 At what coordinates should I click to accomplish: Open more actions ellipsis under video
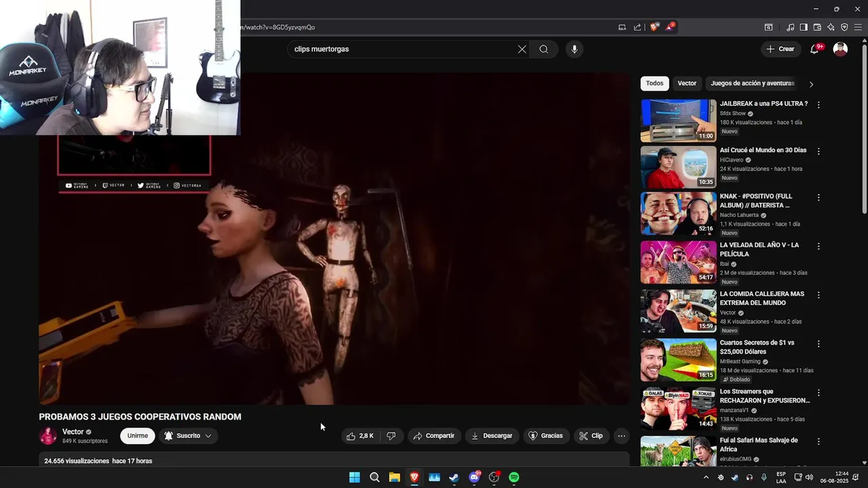pyautogui.click(x=621, y=436)
